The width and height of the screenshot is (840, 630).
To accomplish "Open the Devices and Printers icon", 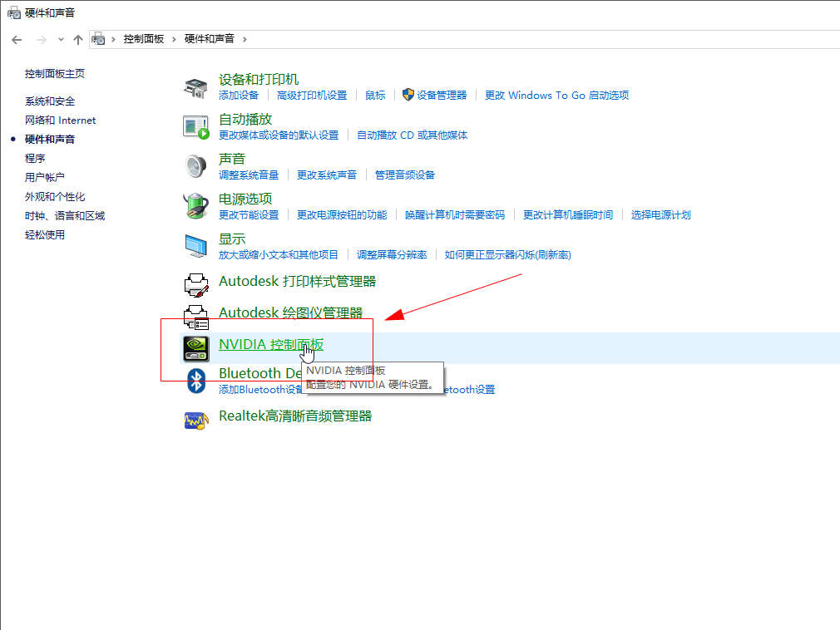I will point(195,88).
